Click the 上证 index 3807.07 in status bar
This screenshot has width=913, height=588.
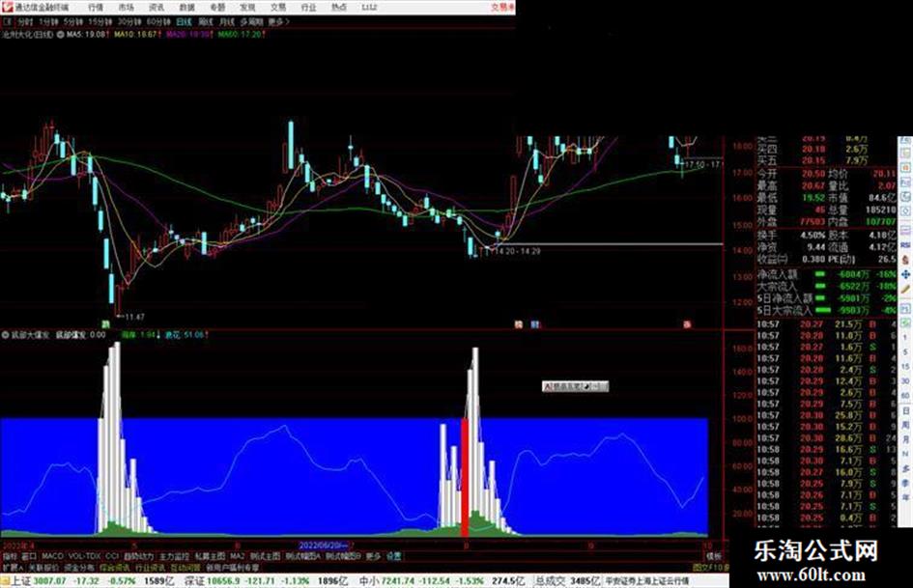click(x=38, y=580)
